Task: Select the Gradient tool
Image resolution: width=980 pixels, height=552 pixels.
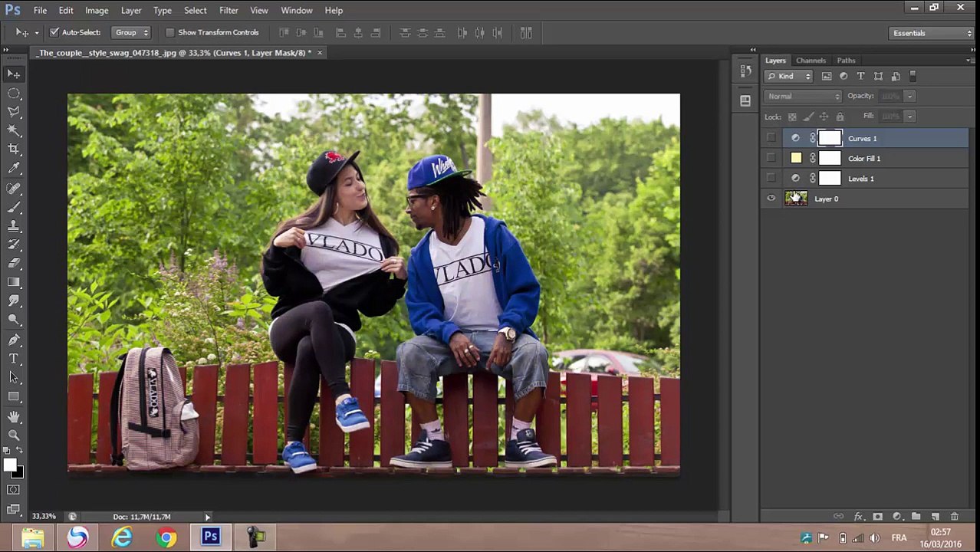Action: click(14, 283)
